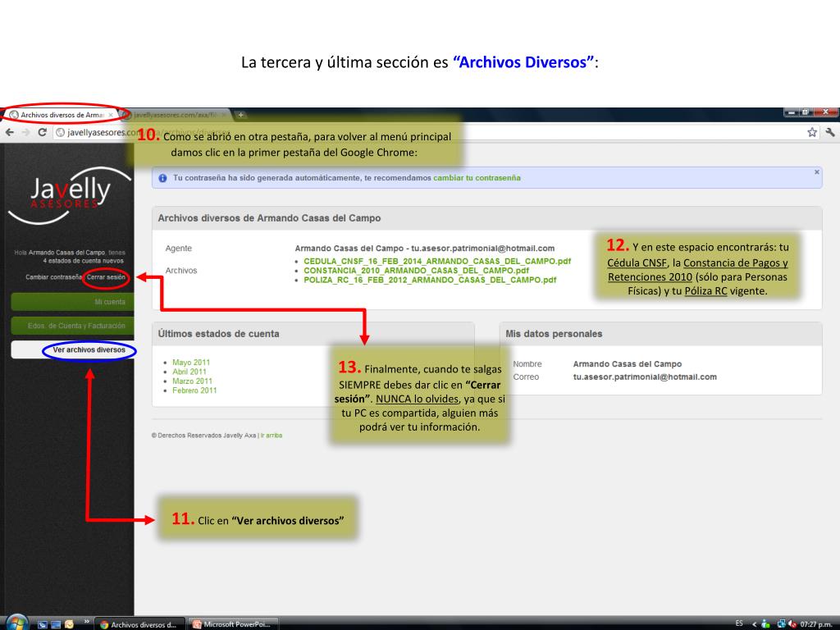
Task: Click the 'Ir arriba' footer link
Action: click(x=271, y=436)
